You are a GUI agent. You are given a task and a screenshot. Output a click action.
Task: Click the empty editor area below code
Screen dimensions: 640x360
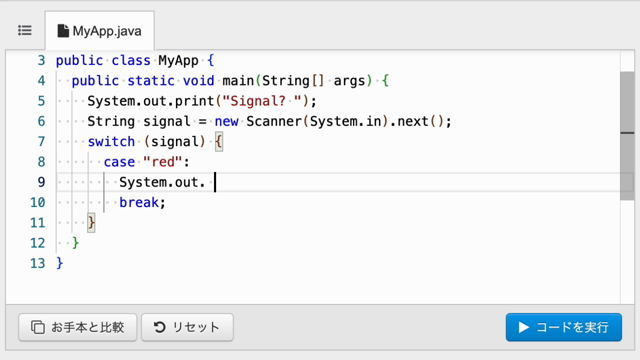click(313, 288)
